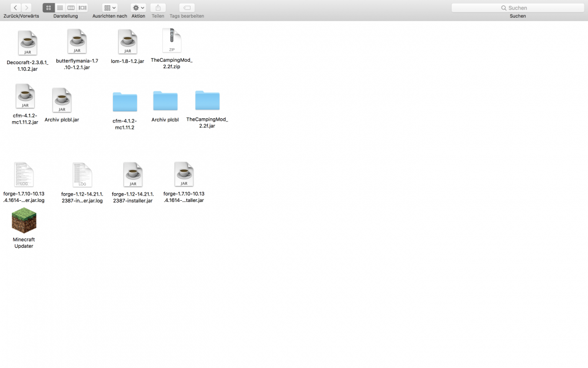Image resolution: width=588 pixels, height=368 pixels.
Task: Open the Ausrichten nach dropdown
Action: click(x=110, y=8)
